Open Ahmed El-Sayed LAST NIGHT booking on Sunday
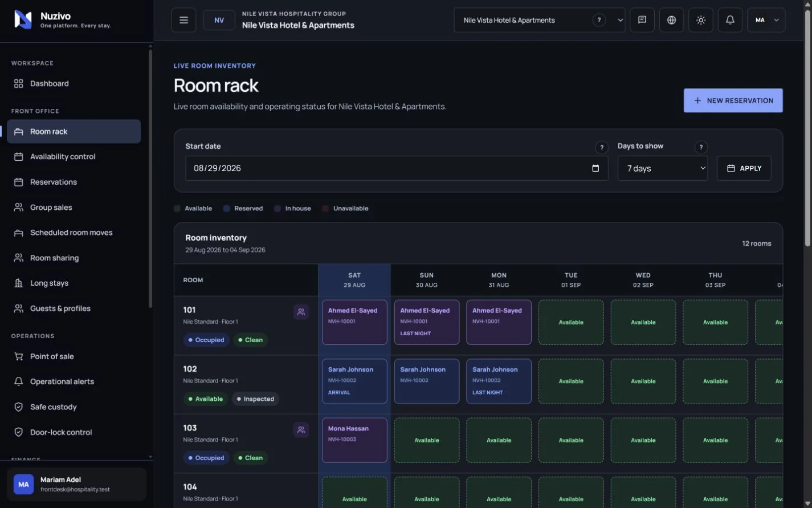 427,322
